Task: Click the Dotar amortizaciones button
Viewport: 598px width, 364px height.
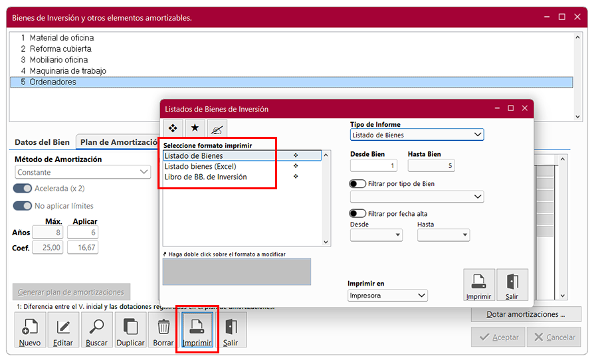Action: (x=526, y=314)
